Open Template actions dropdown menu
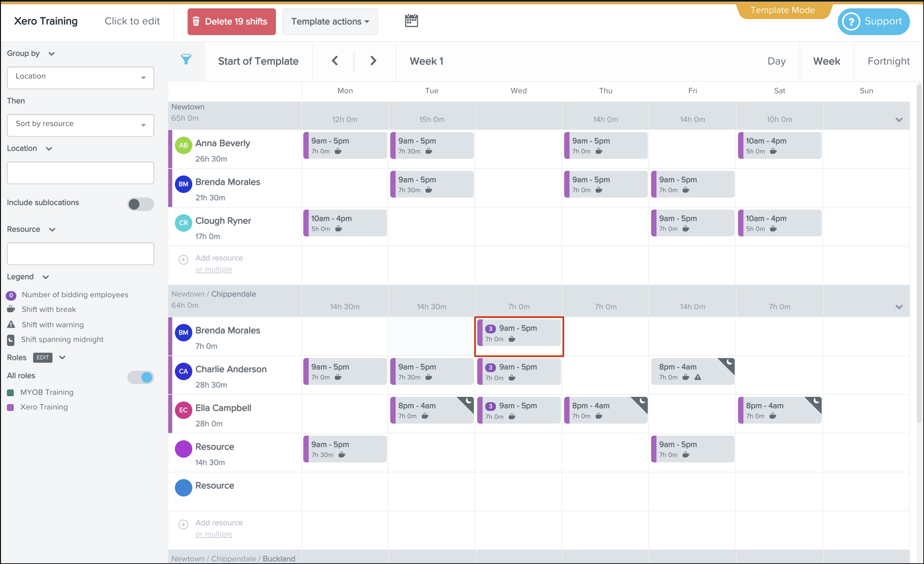Image resolution: width=924 pixels, height=564 pixels. tap(330, 21)
